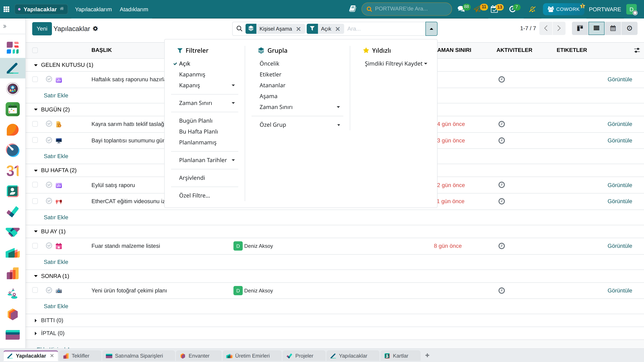This screenshot has width=644, height=362.
Task: Open the knowledge book icon in top bar
Action: pyautogui.click(x=353, y=9)
